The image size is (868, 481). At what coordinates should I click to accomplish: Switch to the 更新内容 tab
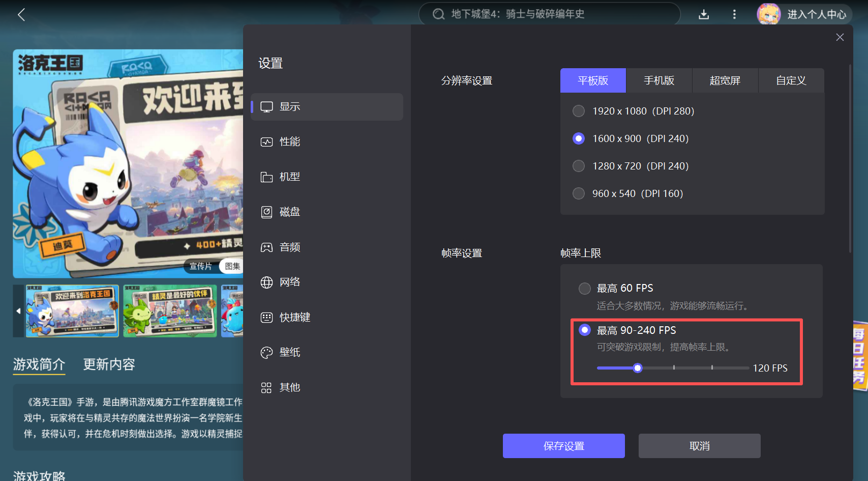[x=109, y=364]
